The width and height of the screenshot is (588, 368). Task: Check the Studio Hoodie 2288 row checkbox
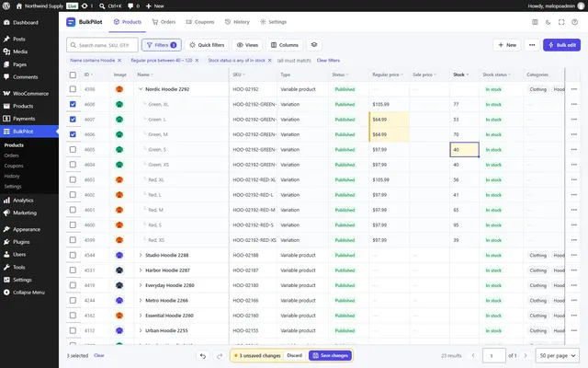73,256
